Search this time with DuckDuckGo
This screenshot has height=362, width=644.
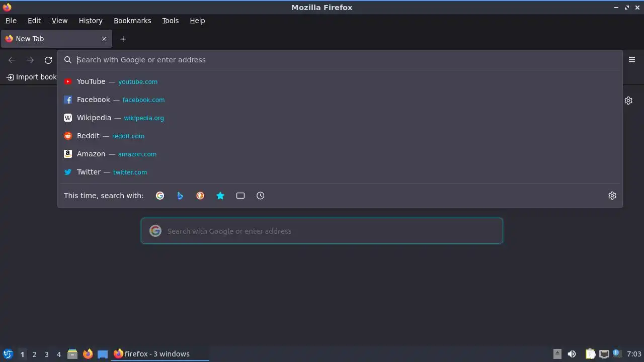(200, 196)
